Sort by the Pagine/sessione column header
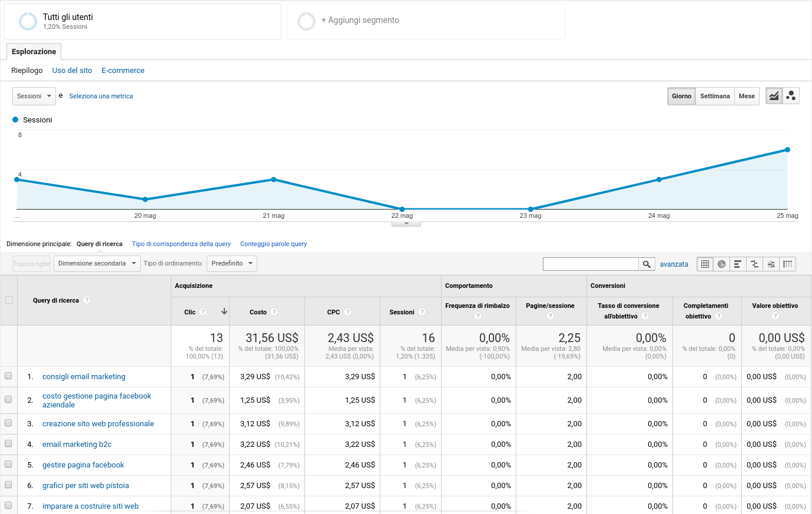Viewport: 812px width, 514px height. pos(550,306)
